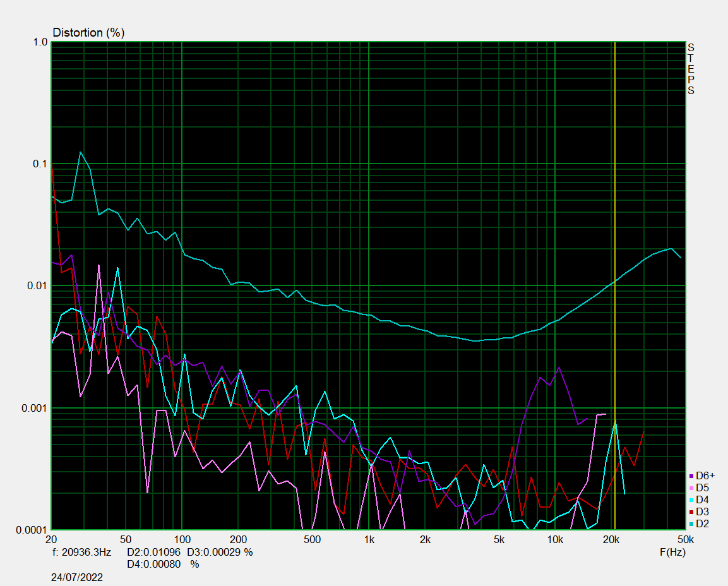Click the 'Distortion (%)' chart title
The image size is (728, 586).
88,32
